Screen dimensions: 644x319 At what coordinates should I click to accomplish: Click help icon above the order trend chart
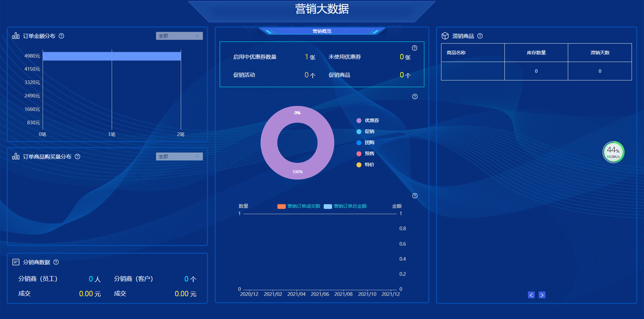click(x=415, y=196)
